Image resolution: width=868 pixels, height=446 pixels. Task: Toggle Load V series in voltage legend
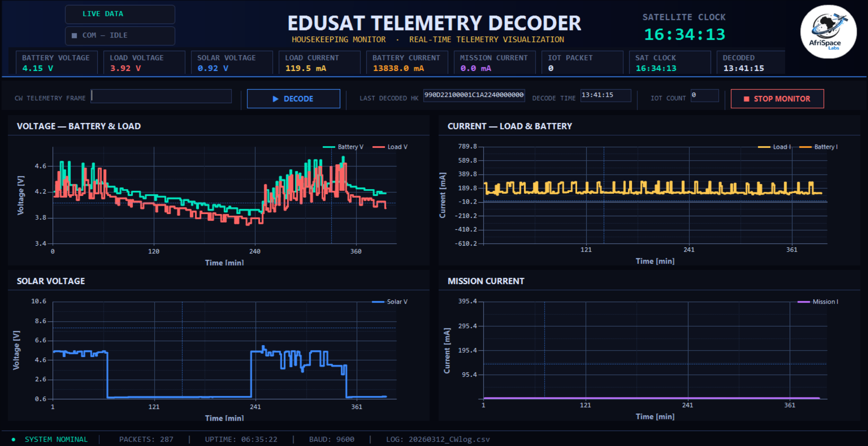tap(390, 147)
